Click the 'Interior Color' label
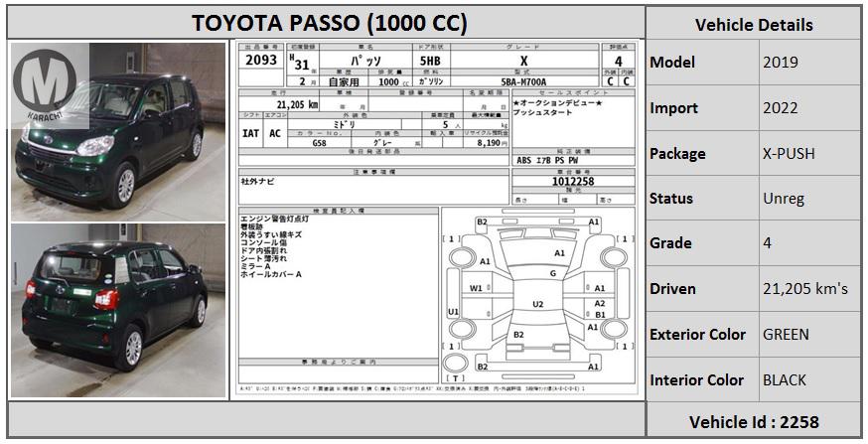 696,380
